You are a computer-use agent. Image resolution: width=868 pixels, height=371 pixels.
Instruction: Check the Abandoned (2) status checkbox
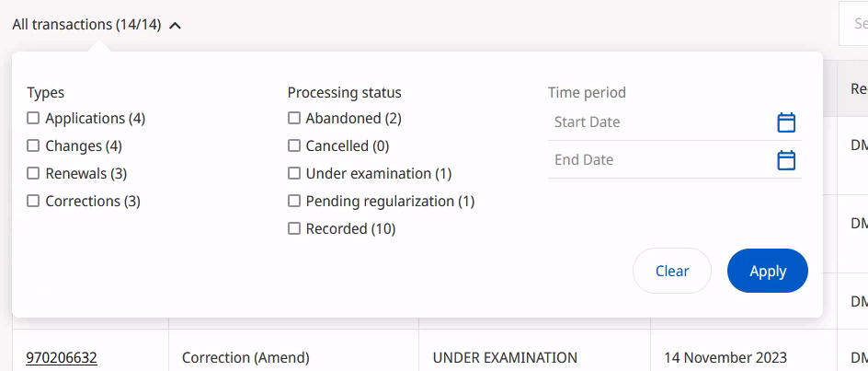294,118
